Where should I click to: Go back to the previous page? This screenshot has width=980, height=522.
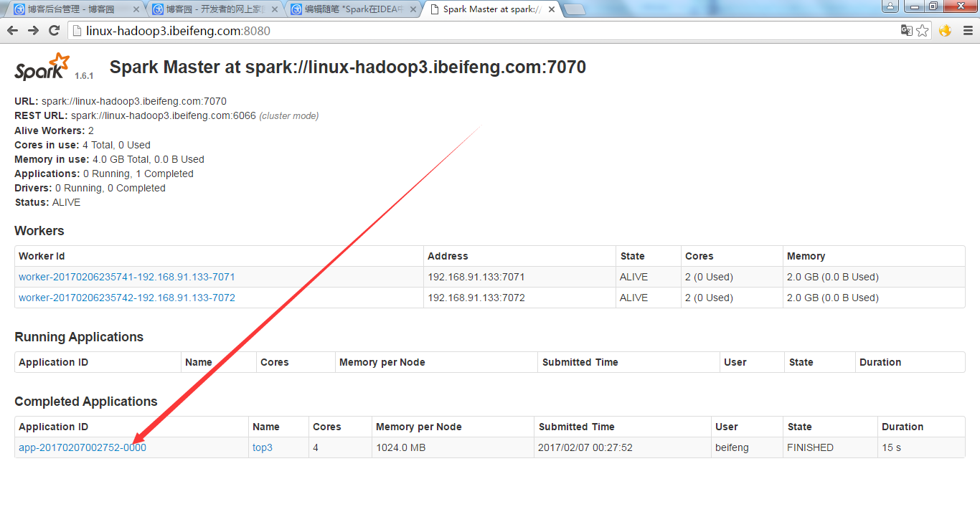pos(12,31)
